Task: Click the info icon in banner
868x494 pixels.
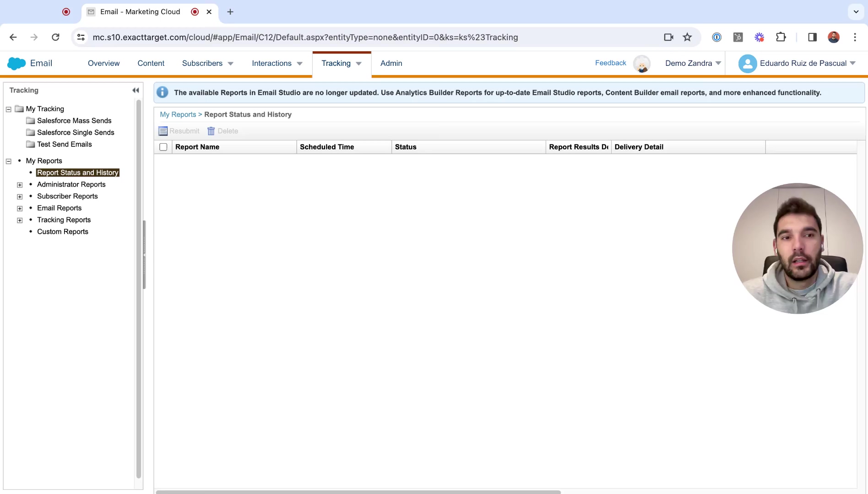Action: point(162,92)
